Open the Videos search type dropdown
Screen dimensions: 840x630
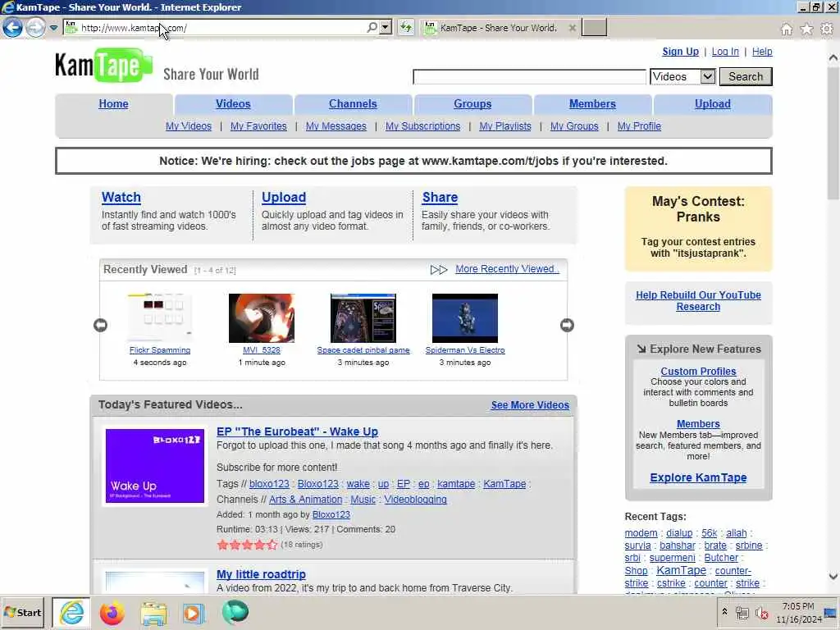coord(682,76)
